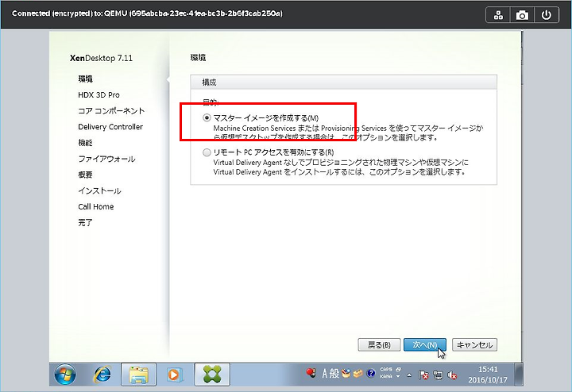Open the インストール step in the sidebar

click(x=99, y=191)
